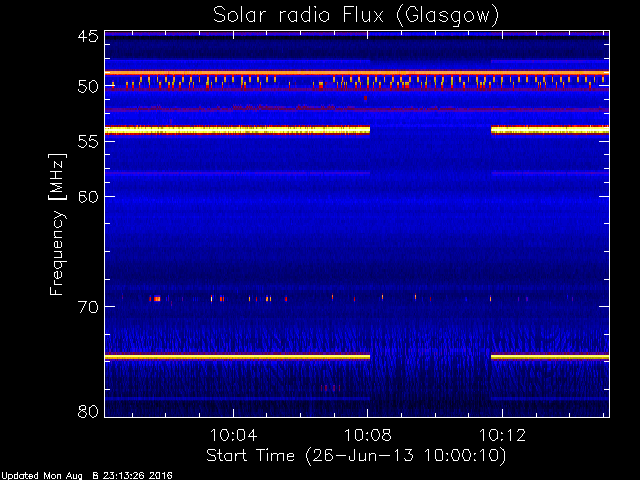
Task: Select the 10:08 time tick label
Action: (x=368, y=435)
